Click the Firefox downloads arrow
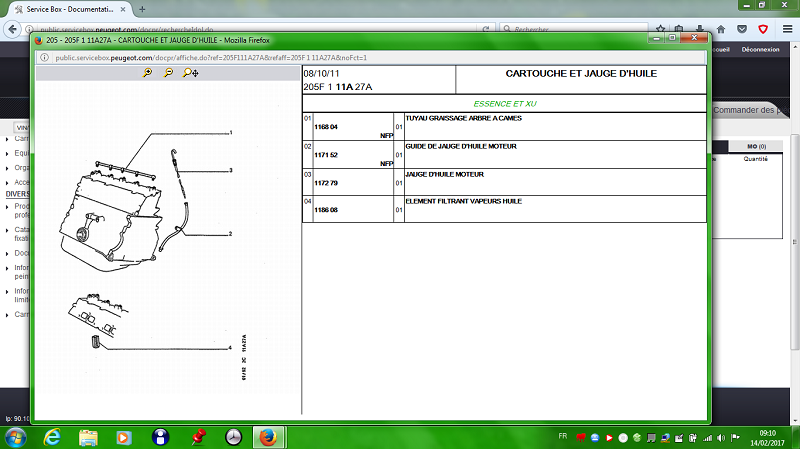 (700, 29)
